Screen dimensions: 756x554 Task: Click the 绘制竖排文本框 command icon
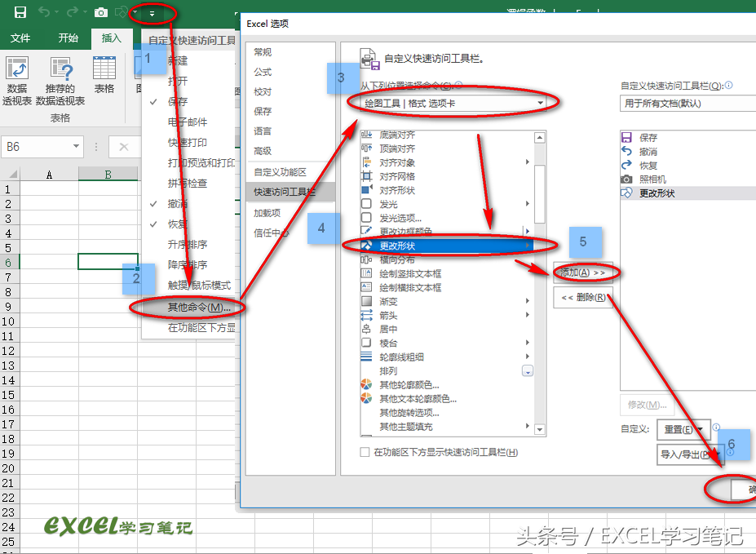366,273
